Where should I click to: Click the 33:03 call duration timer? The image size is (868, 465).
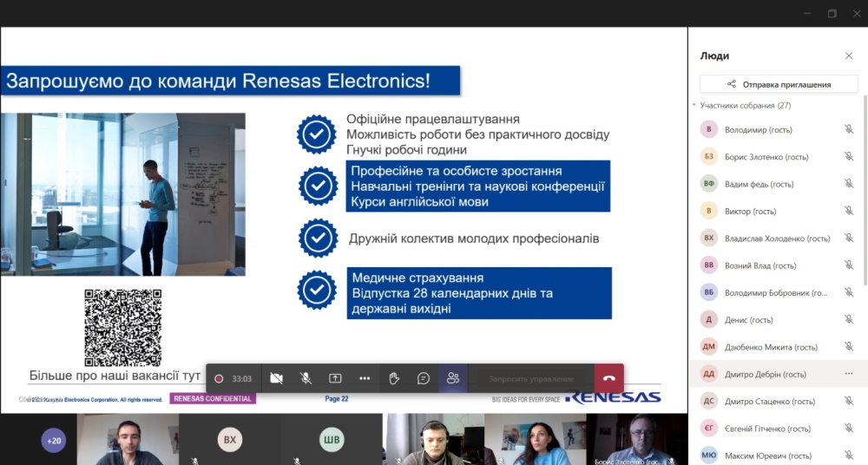coord(242,378)
